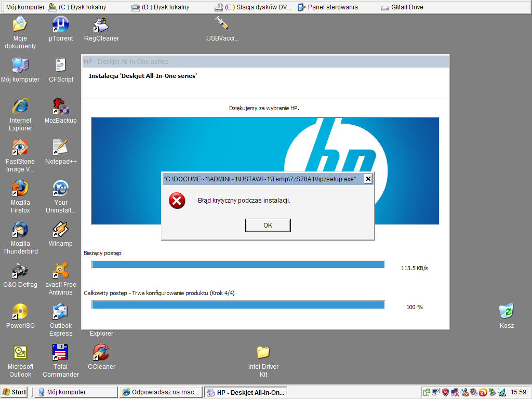Open the Kosz recycle bin
The height and width of the screenshot is (399, 532).
[507, 316]
